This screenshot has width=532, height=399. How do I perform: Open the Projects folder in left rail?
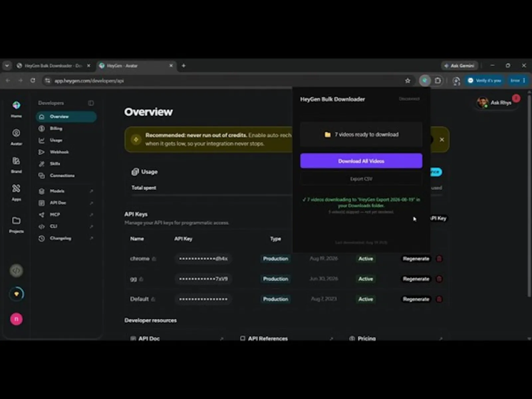click(16, 224)
